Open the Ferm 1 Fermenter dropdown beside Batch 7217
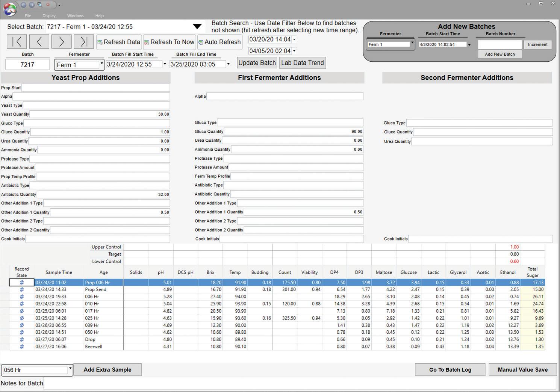 coord(101,64)
